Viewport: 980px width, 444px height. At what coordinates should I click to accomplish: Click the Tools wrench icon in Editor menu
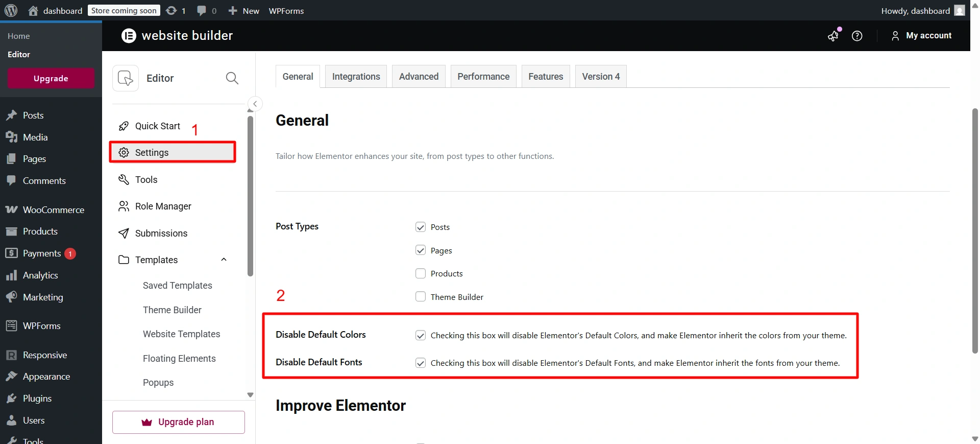[124, 180]
